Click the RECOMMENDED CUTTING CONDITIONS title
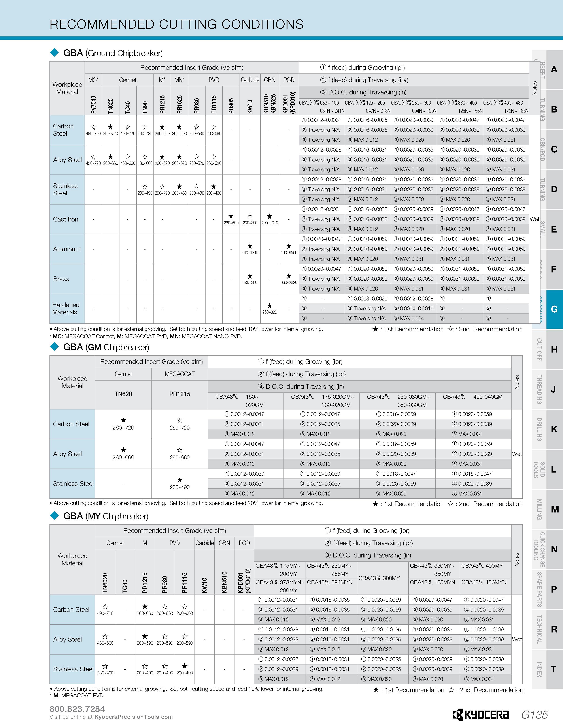 [x=176, y=24]
